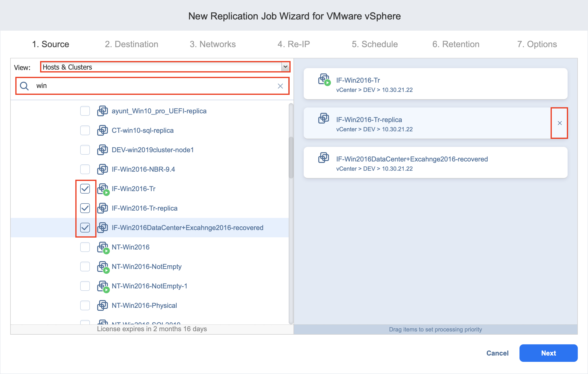Viewport: 588px width, 374px height.
Task: Click the VM icon beside IF-Win2016-Tr-replica in the list
Action: [x=103, y=208]
